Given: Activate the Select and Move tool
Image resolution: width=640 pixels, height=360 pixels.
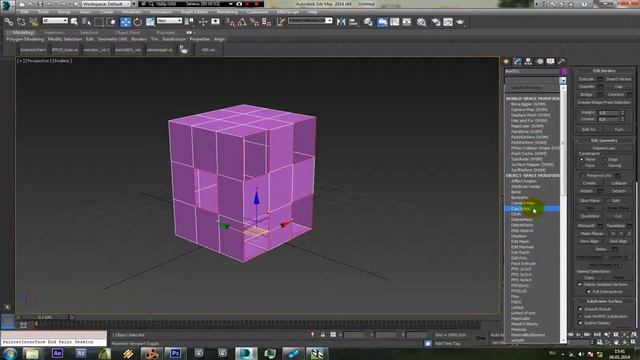Looking at the screenshot, I should [125, 22].
